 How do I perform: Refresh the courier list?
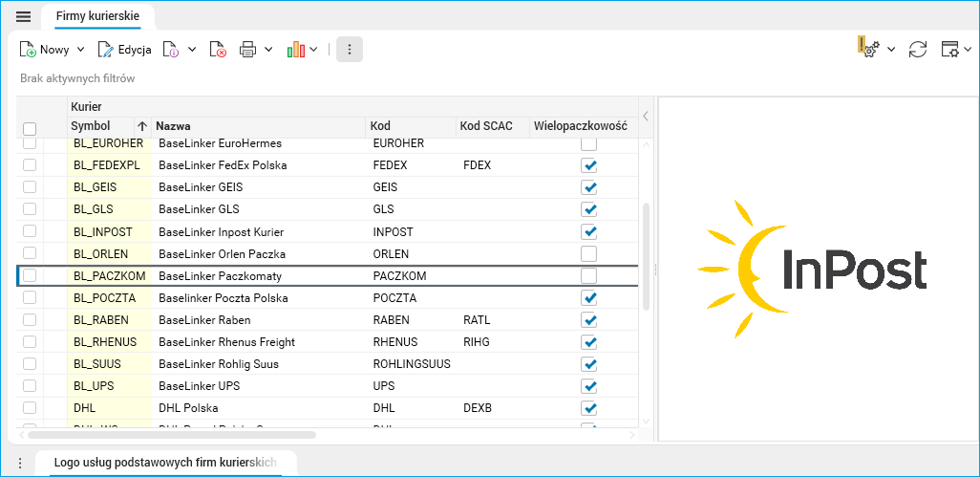[918, 50]
